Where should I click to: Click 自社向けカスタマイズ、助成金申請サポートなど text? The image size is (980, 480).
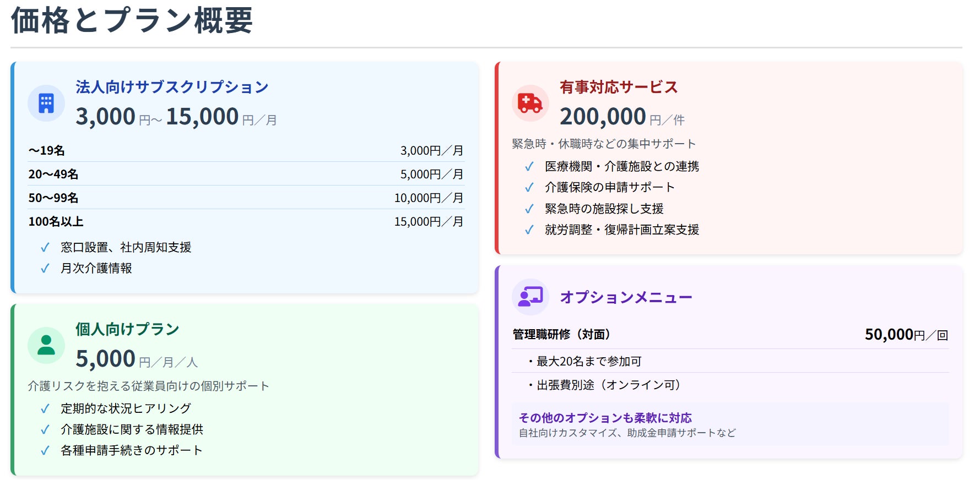627,433
